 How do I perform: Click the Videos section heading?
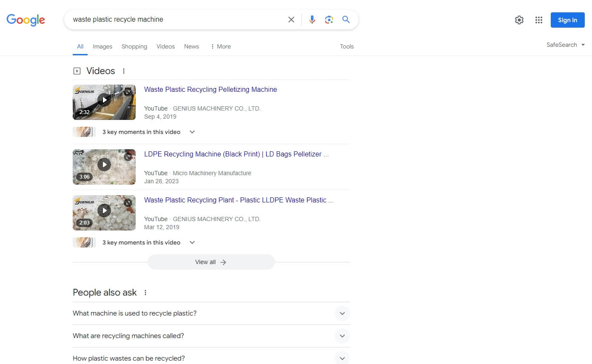coord(101,71)
